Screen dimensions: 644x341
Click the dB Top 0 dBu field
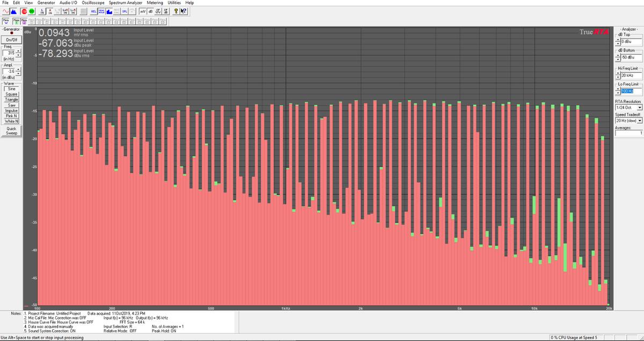tap(632, 41)
